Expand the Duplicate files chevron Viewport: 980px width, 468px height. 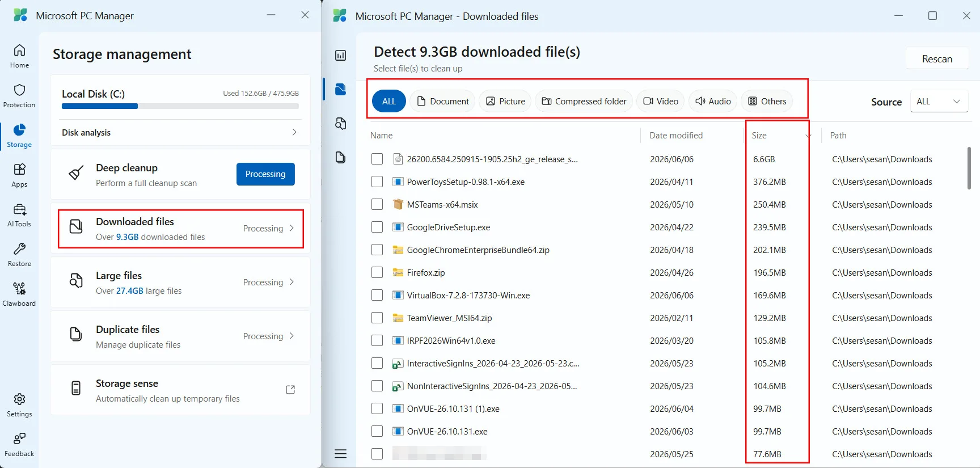292,336
